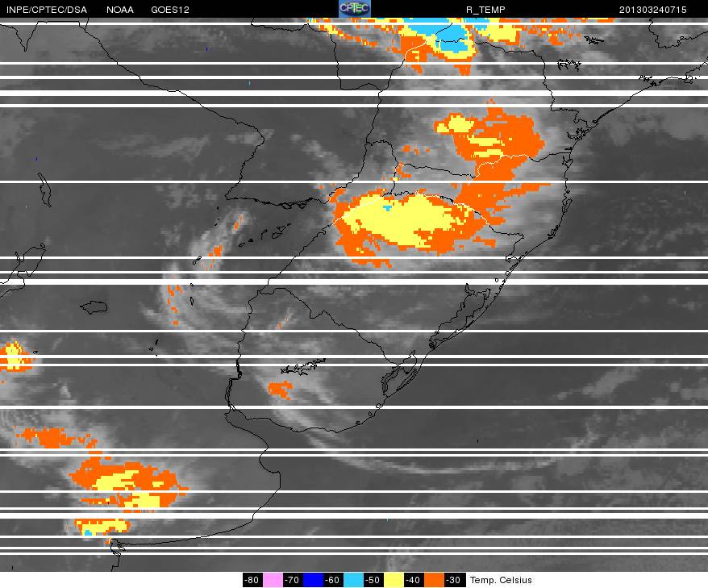Select the -60 legend value

(333, 580)
